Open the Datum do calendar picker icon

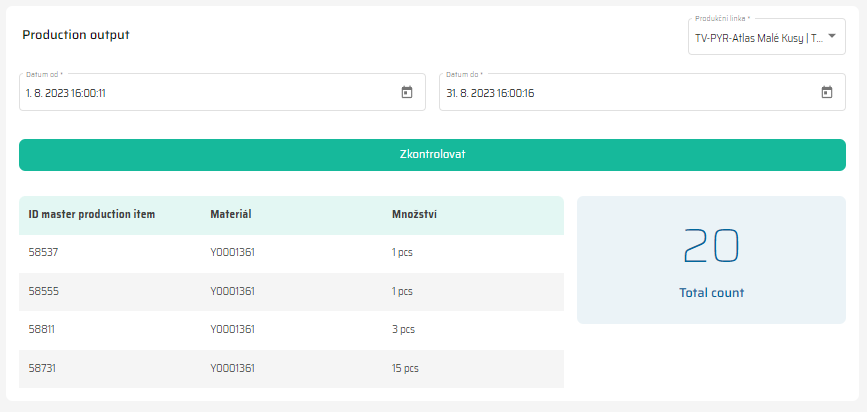[827, 92]
